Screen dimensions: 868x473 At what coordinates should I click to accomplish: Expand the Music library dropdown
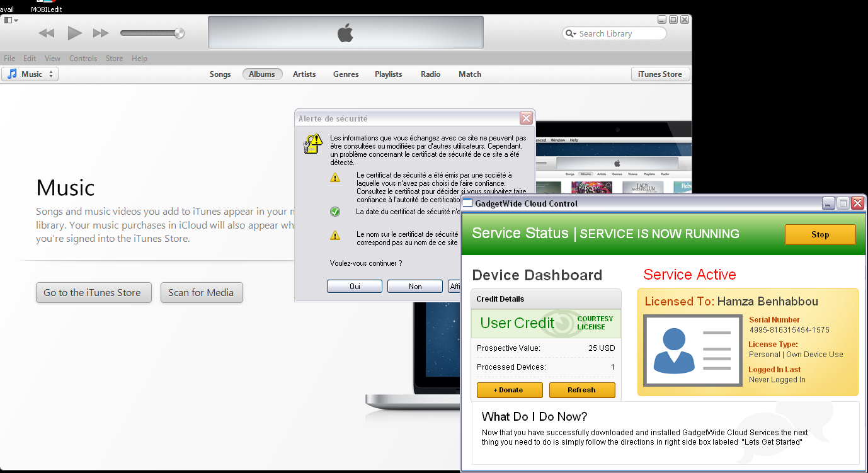[30, 74]
